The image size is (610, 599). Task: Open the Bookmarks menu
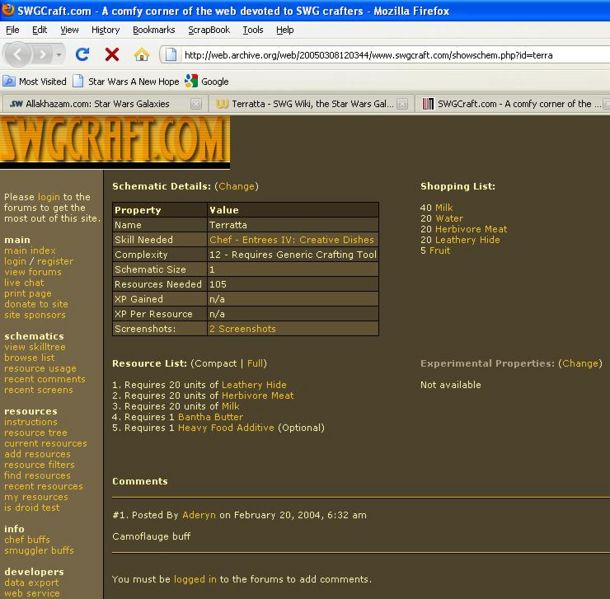(x=153, y=30)
